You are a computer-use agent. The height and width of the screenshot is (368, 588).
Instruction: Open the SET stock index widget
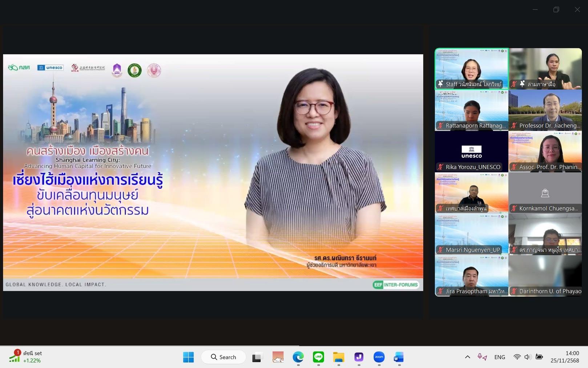coord(25,357)
